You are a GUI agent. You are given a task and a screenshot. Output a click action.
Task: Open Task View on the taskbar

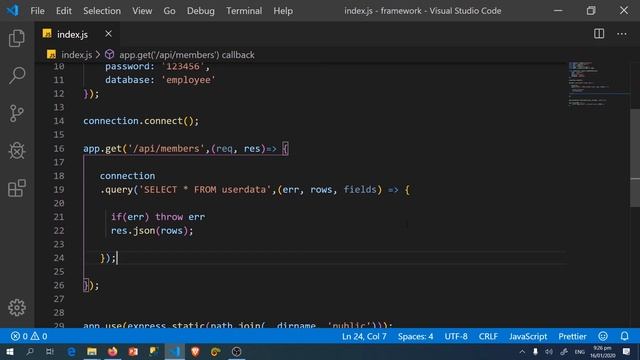pos(50,351)
